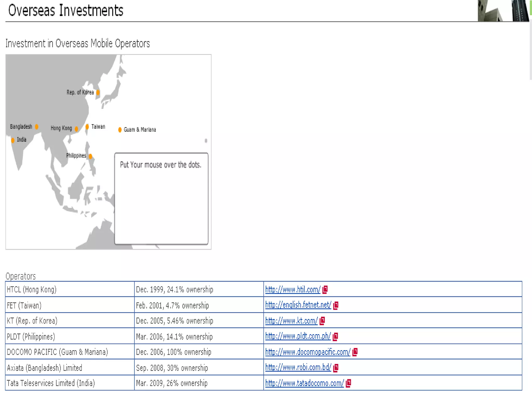Click the FET (Taiwan) operator cell
This screenshot has width=532, height=399.
coord(70,305)
